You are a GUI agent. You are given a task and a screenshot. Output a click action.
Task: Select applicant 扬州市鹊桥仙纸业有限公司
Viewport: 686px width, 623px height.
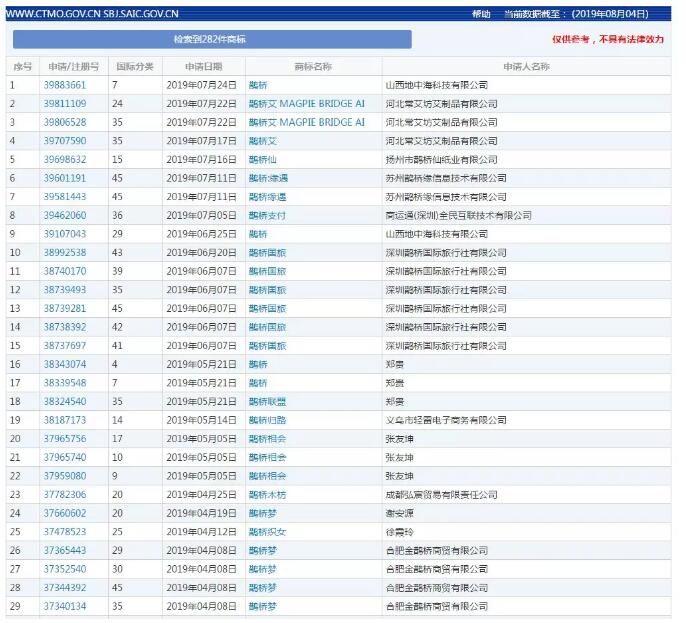click(x=441, y=160)
